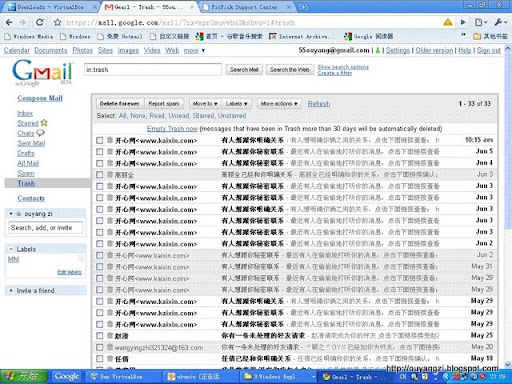Open the wrench tools menu
512x384 pixels.
point(500,22)
